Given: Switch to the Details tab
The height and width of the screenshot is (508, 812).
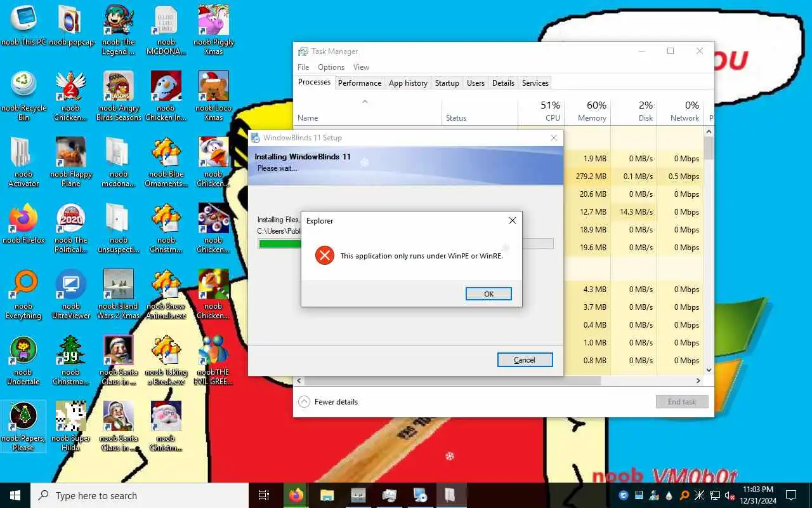Looking at the screenshot, I should 503,83.
